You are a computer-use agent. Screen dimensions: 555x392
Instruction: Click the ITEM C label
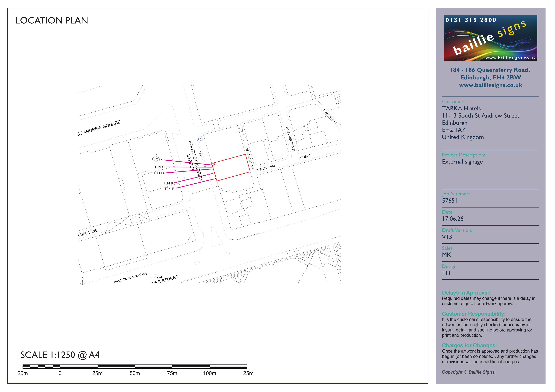click(x=159, y=167)
